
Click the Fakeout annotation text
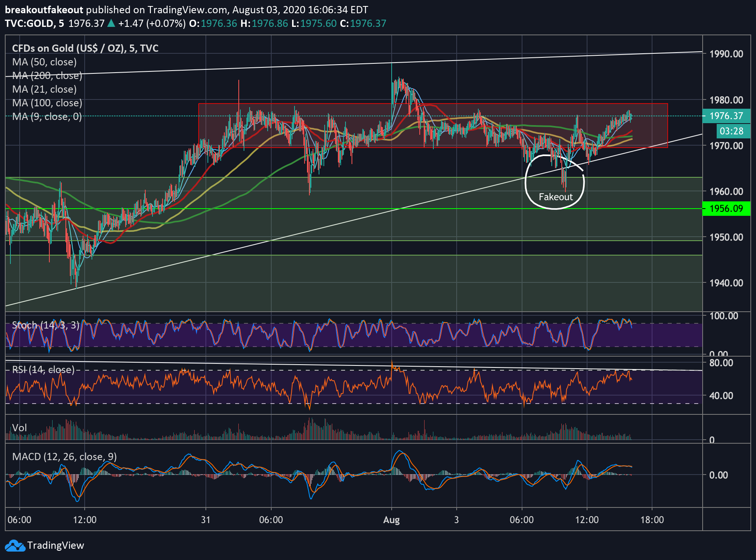[556, 197]
